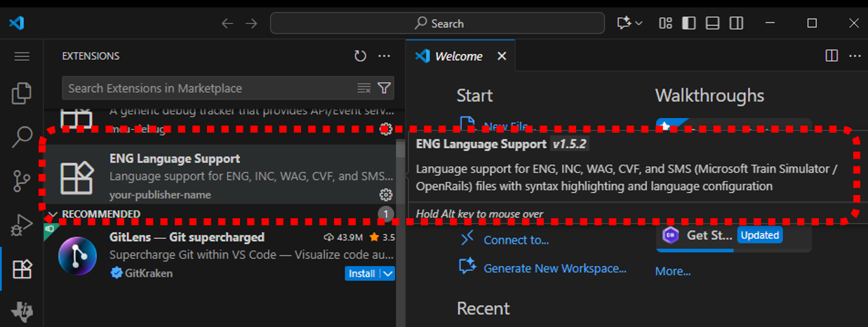Open manage gear for mcu-debug extension

386,128
